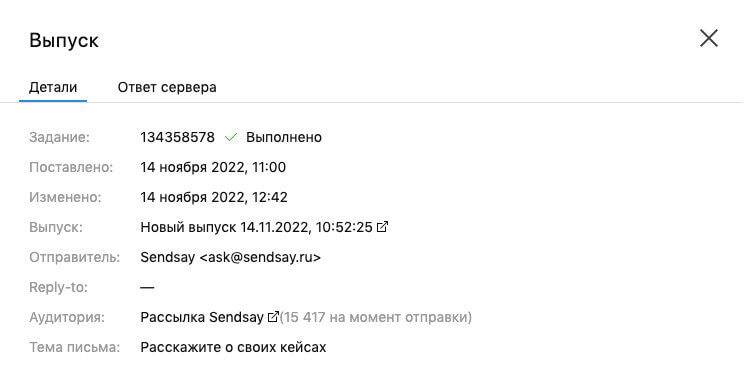Select the Детали tab

coord(53,87)
